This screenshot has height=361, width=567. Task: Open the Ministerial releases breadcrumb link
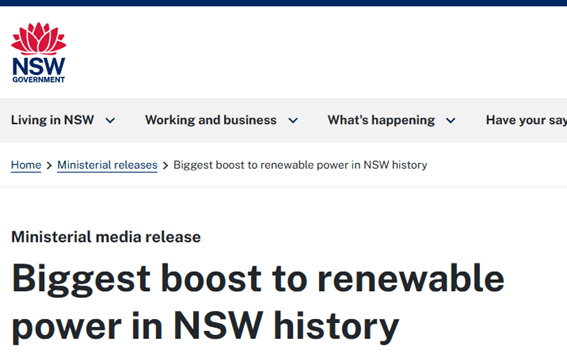click(107, 165)
